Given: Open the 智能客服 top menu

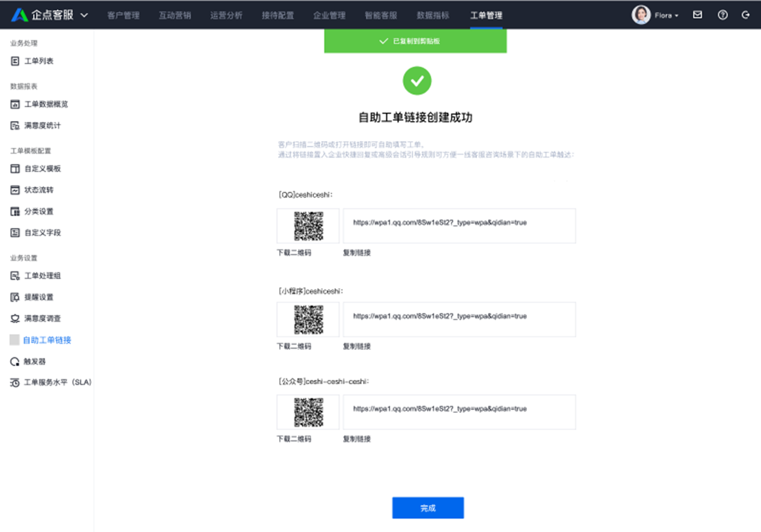Looking at the screenshot, I should click(x=381, y=15).
